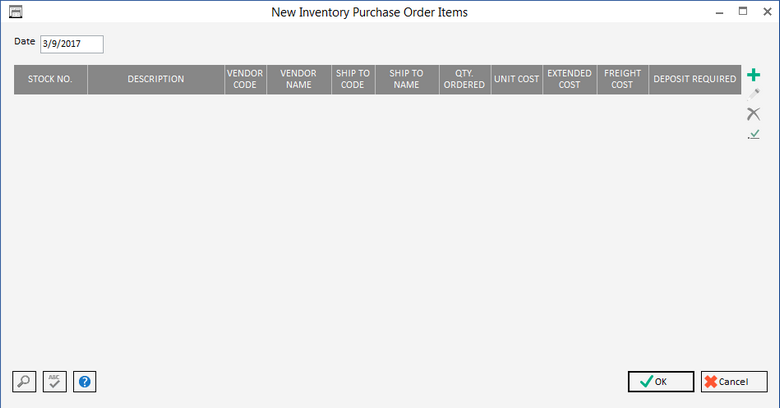Maximize the purchase order window
Viewport: 780px width, 408px height.
[743, 11]
